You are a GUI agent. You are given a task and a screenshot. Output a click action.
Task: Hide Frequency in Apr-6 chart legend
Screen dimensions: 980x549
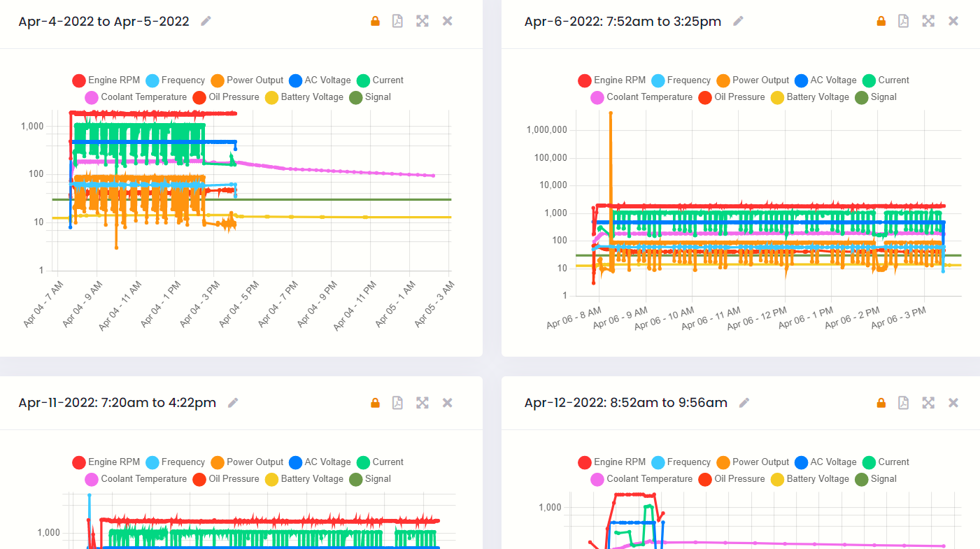pos(681,80)
